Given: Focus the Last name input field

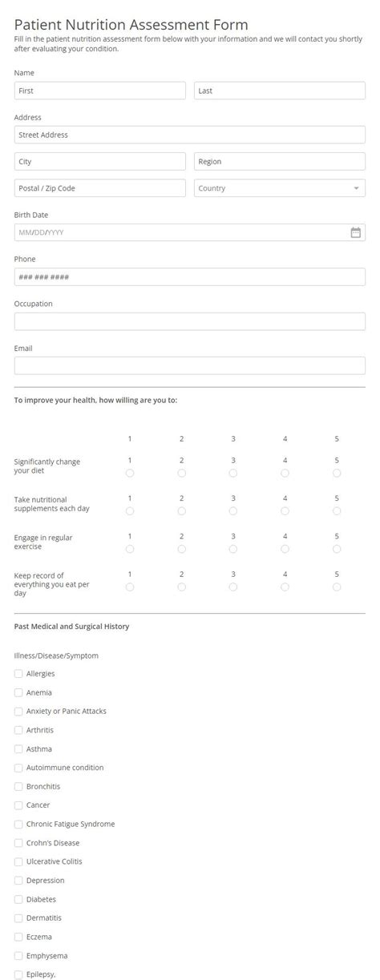Looking at the screenshot, I should pyautogui.click(x=280, y=91).
